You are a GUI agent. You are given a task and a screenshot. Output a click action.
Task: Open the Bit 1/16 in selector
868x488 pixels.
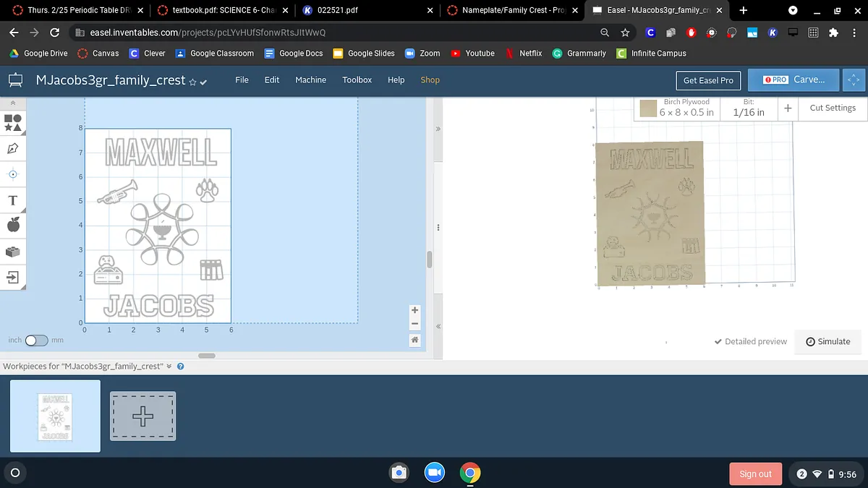[x=748, y=108]
